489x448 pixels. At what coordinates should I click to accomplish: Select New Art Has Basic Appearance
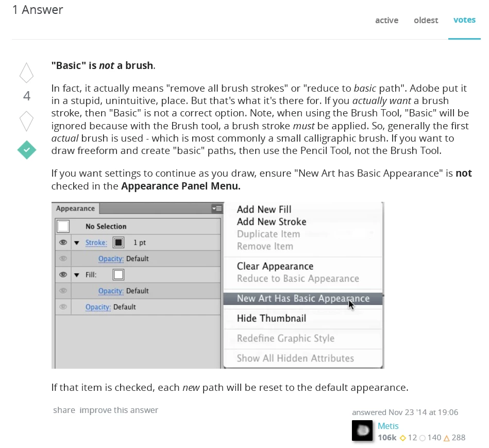pos(303,298)
